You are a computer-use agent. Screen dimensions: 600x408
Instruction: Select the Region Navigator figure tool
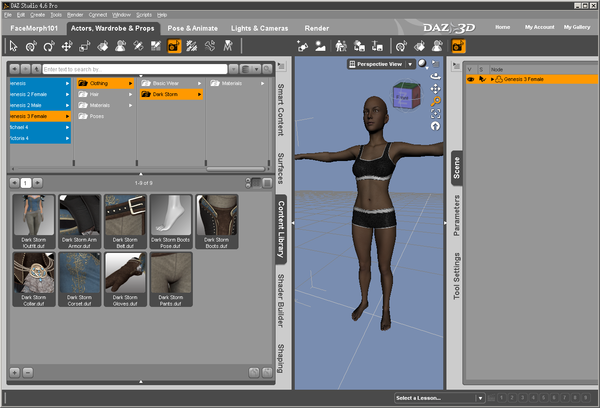coord(121,46)
